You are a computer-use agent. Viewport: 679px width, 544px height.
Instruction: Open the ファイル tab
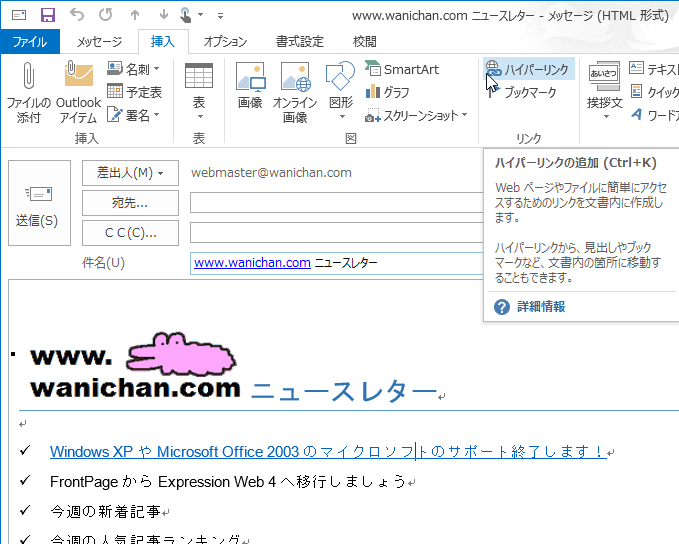point(30,42)
